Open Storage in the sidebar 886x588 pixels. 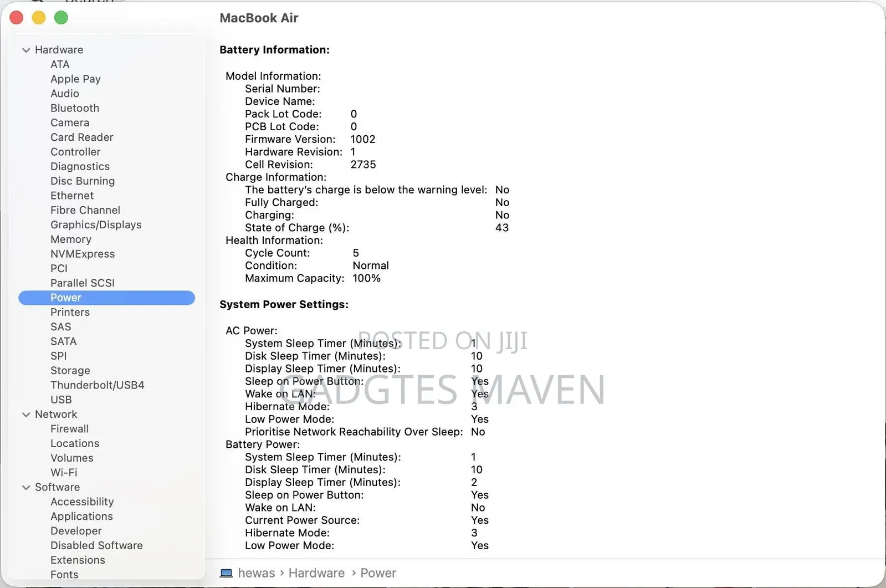point(70,371)
